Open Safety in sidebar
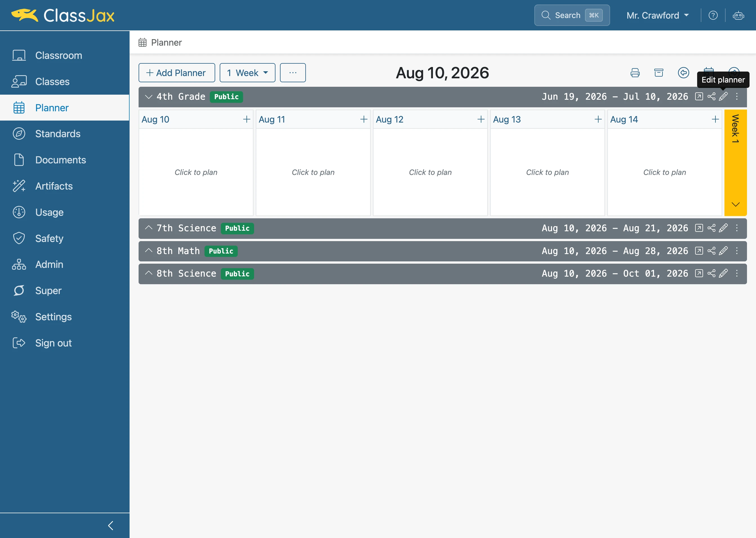 (x=65, y=238)
